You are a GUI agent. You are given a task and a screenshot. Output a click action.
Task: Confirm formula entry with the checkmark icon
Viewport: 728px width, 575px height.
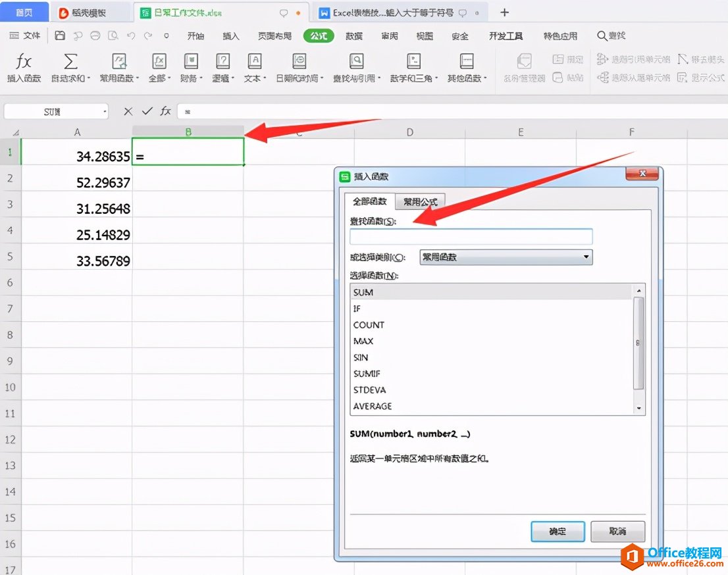pos(147,111)
